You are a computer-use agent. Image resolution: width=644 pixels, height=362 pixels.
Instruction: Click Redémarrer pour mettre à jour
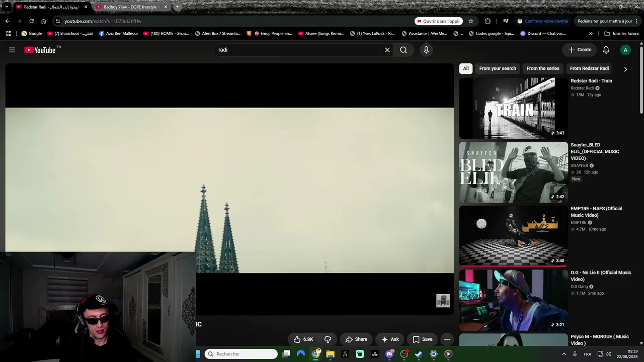(x=605, y=21)
